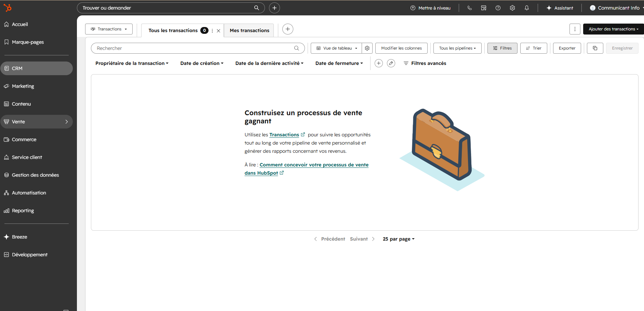Open the Transactions object dropdown
Image resolution: width=644 pixels, height=311 pixels.
(x=109, y=29)
